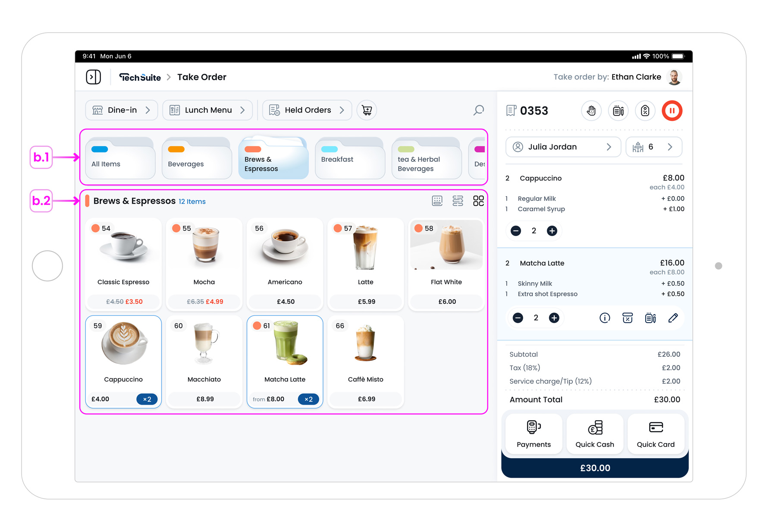This screenshot has width=763, height=532.
Task: Increase Cappuccino quantity with plus stepper
Action: tap(552, 231)
